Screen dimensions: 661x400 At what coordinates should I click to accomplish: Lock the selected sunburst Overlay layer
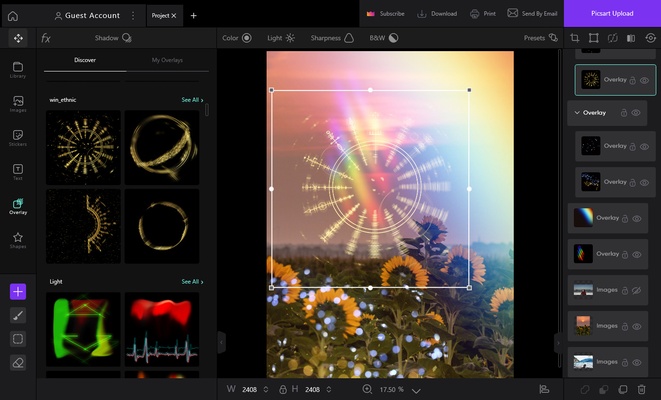click(x=632, y=81)
